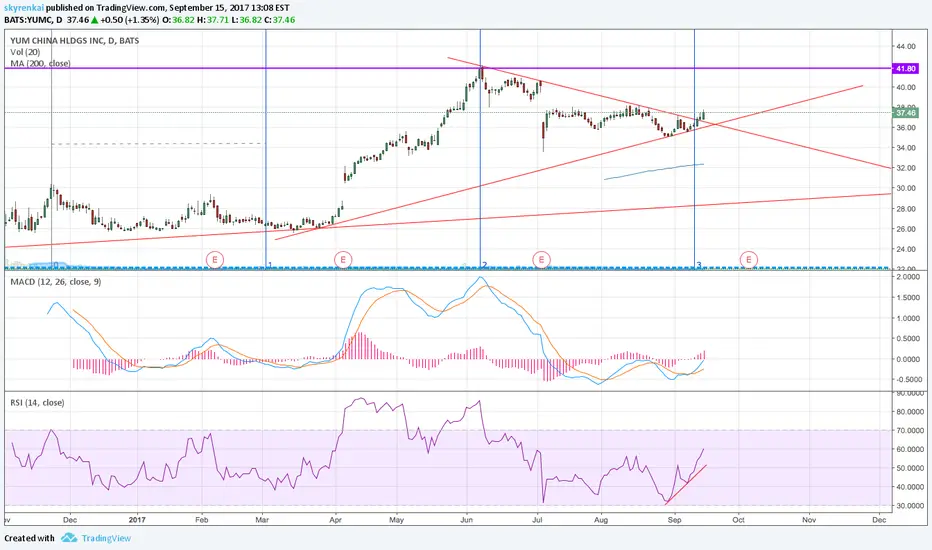Click time zone marker number 3
This screenshot has width=932, height=550.
pyautogui.click(x=699, y=265)
